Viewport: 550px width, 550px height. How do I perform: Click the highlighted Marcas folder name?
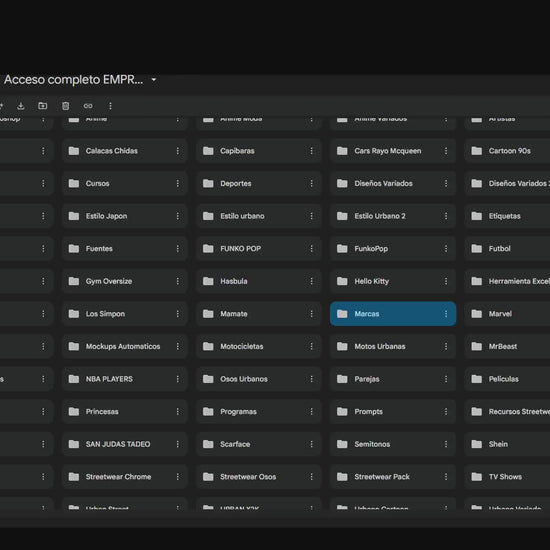pos(367,314)
